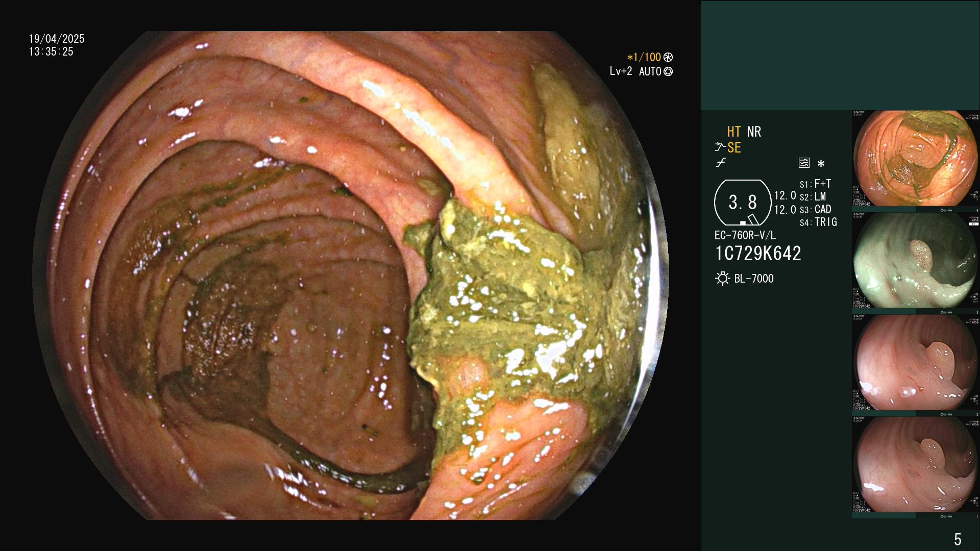This screenshot has height=551, width=980.
Task: Select the S4: TRIG switch assignment
Action: [818, 222]
